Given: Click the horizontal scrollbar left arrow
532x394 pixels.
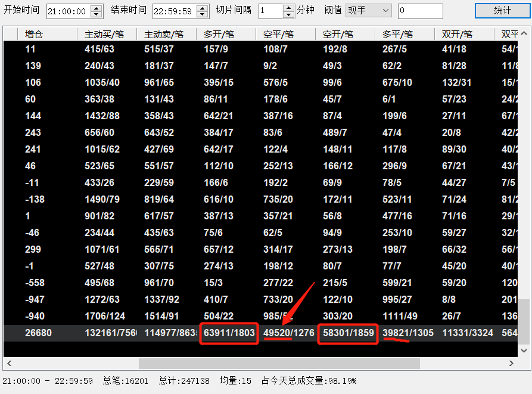Looking at the screenshot, I should (10, 364).
